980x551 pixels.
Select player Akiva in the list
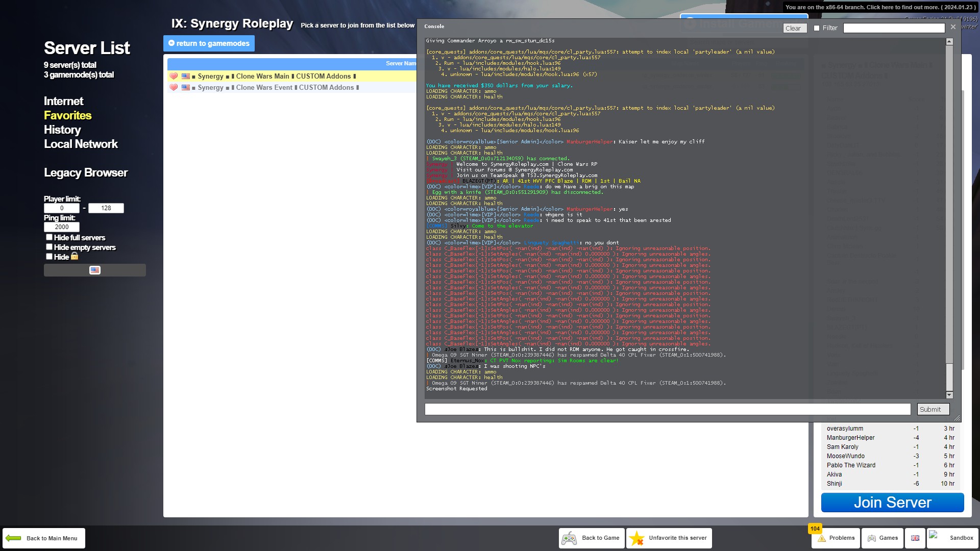(x=891, y=474)
